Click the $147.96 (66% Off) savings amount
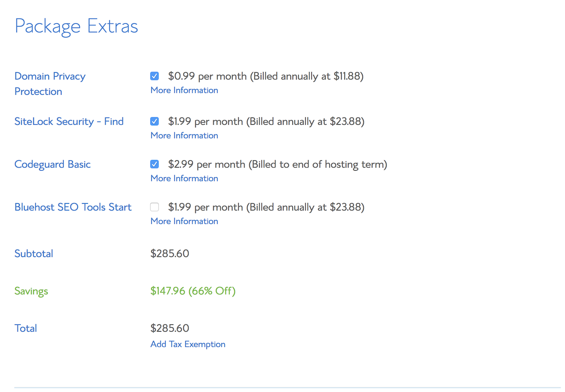This screenshot has height=392, width=565. coord(193,291)
